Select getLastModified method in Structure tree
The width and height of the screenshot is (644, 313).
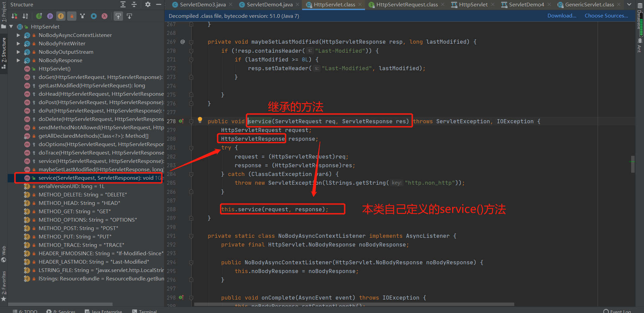tap(92, 85)
